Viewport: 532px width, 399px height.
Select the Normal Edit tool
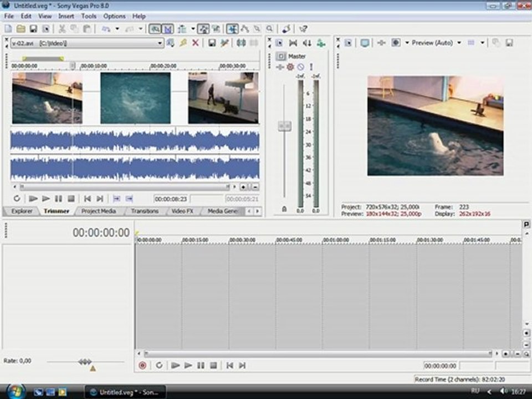(232, 29)
